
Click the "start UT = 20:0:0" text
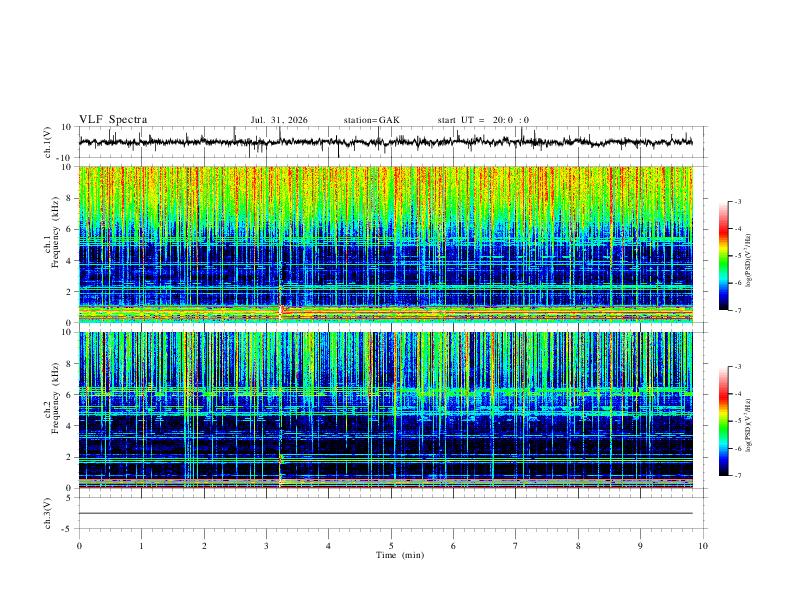point(483,120)
